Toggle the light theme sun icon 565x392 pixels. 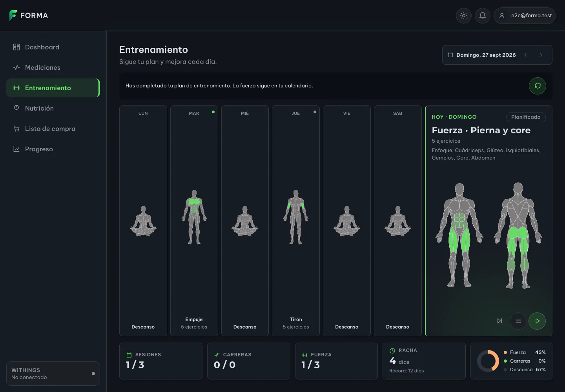464,16
